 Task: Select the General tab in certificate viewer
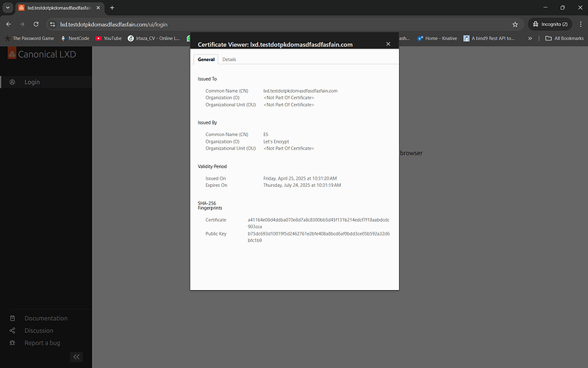point(206,59)
